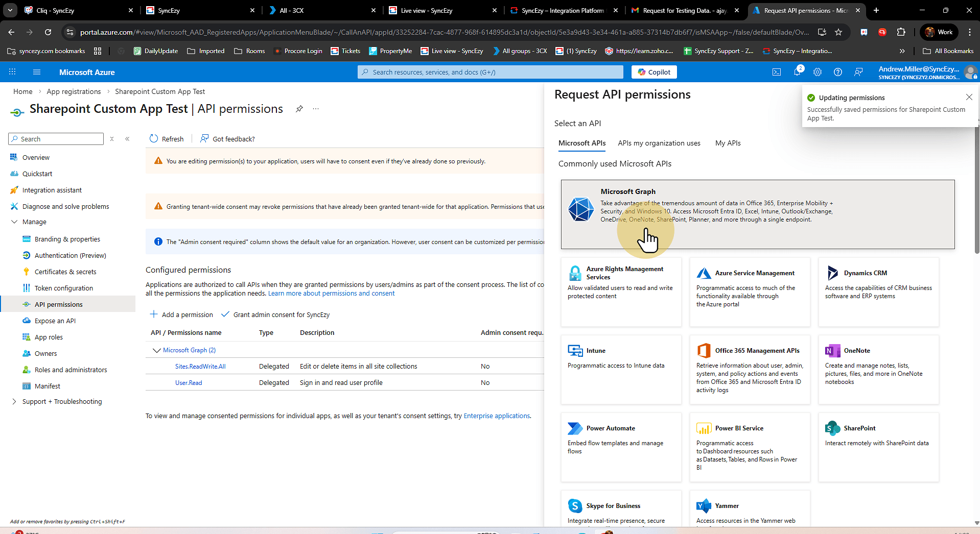Dismiss the Updating permissions notification

[x=969, y=97]
